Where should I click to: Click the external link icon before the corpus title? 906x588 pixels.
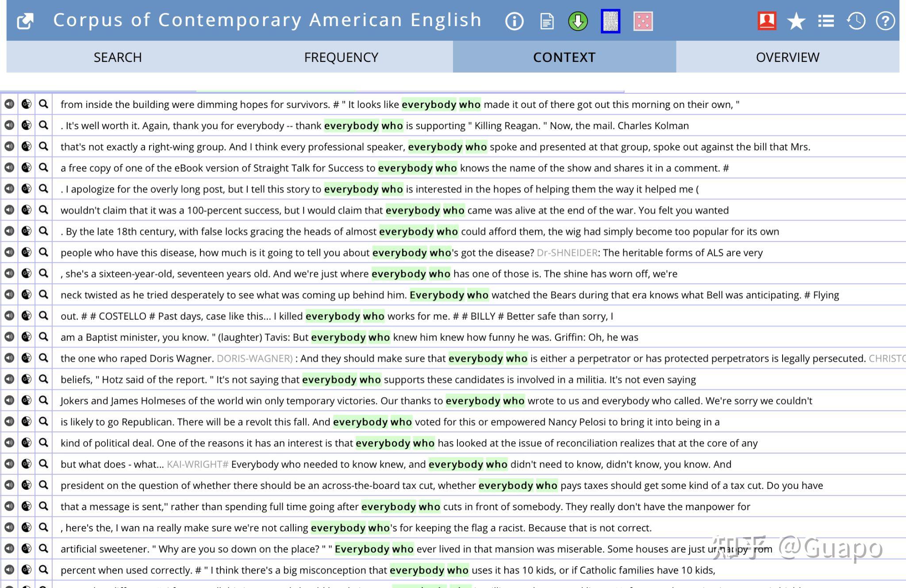(x=25, y=21)
